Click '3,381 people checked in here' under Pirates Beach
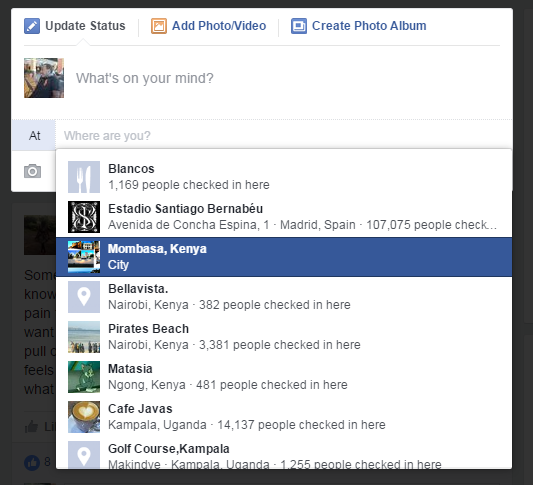 (279, 345)
